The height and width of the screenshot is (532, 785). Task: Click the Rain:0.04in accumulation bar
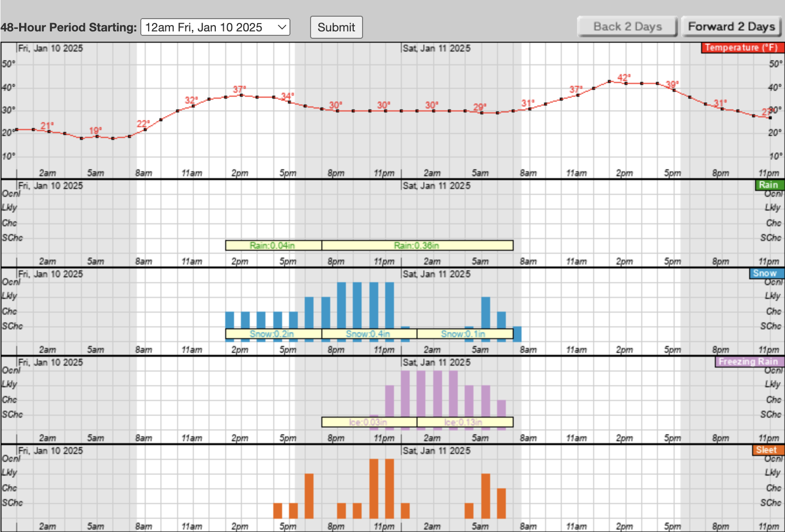tap(273, 245)
